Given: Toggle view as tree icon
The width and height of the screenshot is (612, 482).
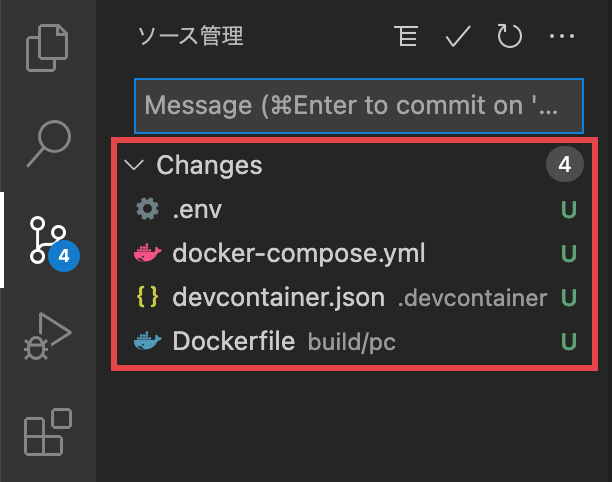Looking at the screenshot, I should tap(406, 38).
